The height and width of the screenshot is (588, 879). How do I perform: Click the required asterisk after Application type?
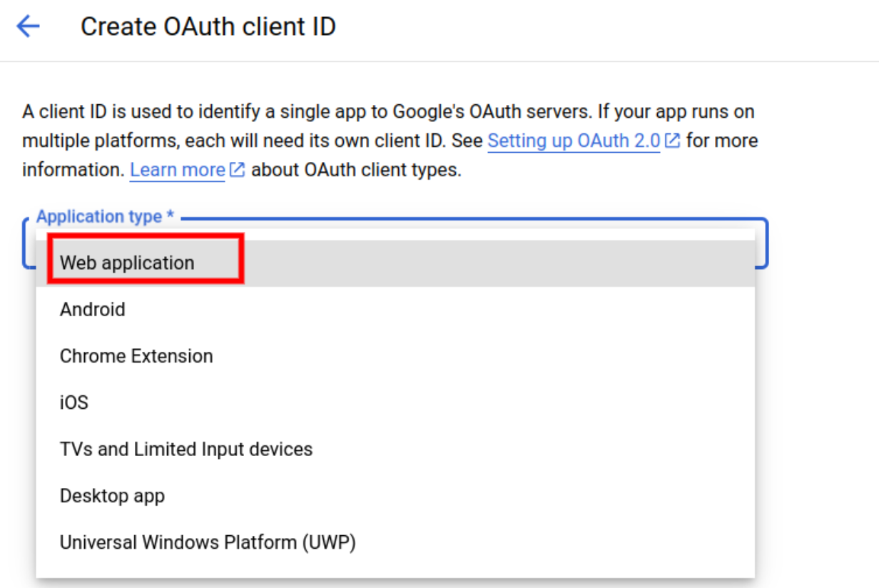point(171,217)
